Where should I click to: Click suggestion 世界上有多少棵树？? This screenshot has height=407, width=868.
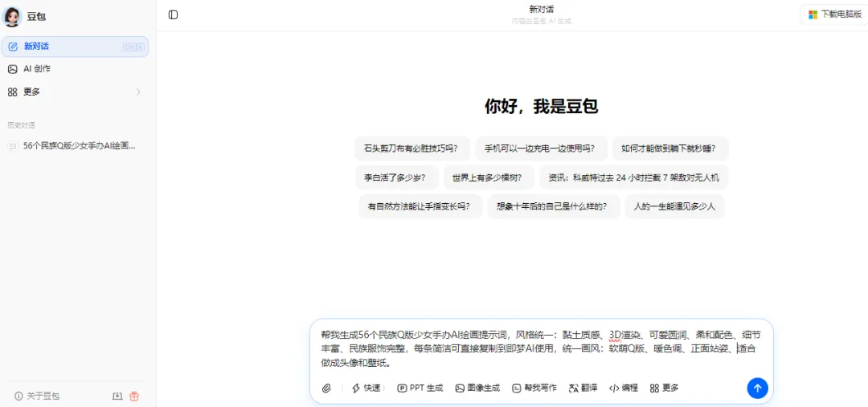point(489,177)
